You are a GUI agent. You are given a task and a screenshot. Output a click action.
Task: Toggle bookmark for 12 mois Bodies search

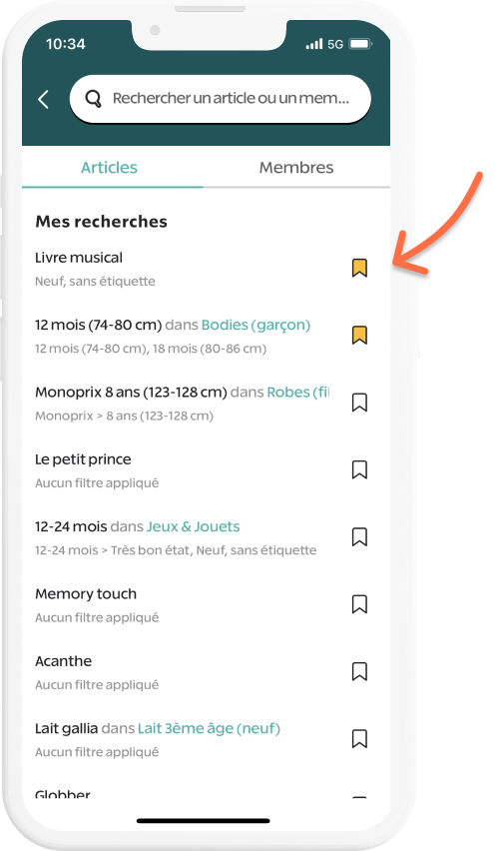point(359,335)
